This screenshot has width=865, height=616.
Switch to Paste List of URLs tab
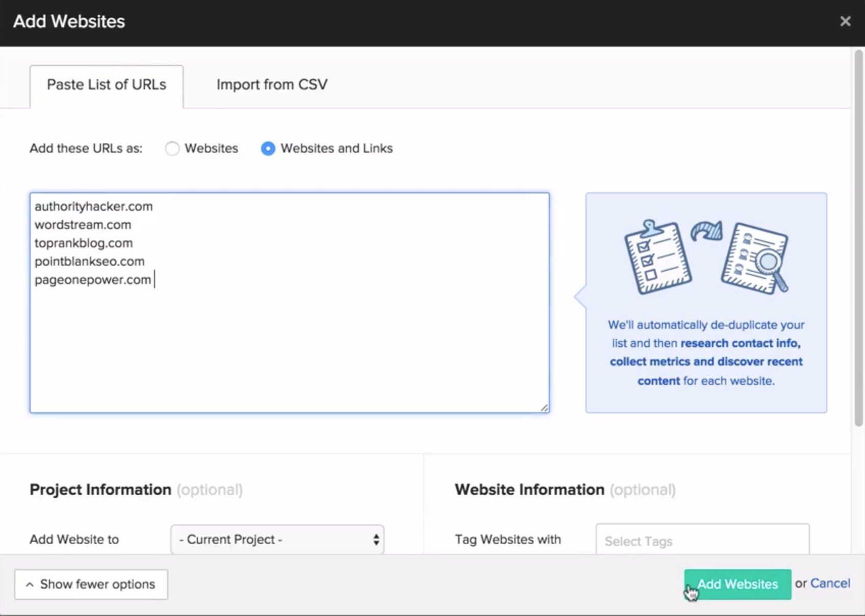[107, 85]
